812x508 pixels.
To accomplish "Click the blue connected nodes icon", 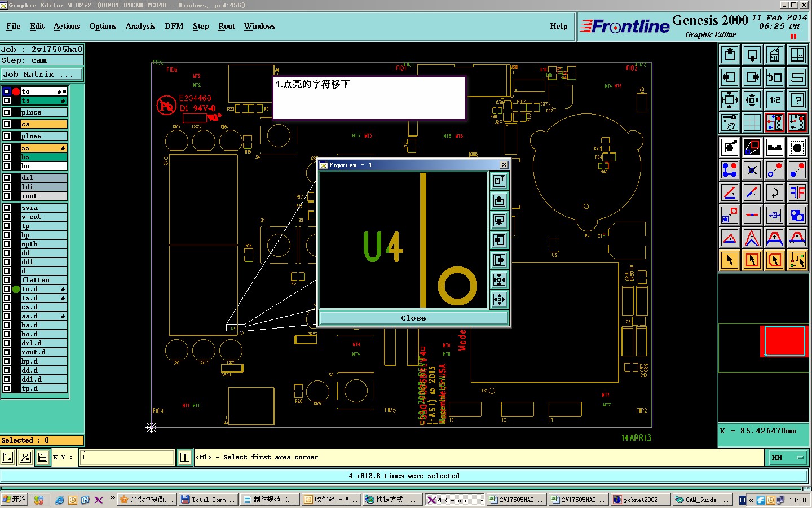I will coord(730,170).
